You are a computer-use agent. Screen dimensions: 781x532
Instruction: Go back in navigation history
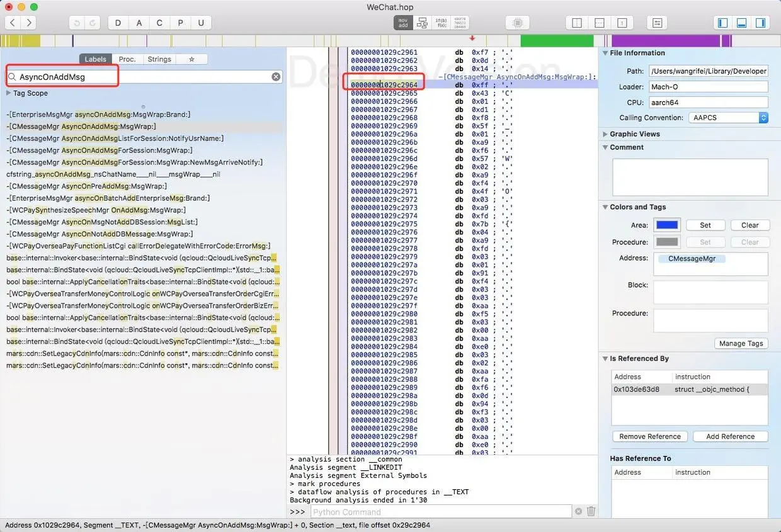pyautogui.click(x=13, y=23)
